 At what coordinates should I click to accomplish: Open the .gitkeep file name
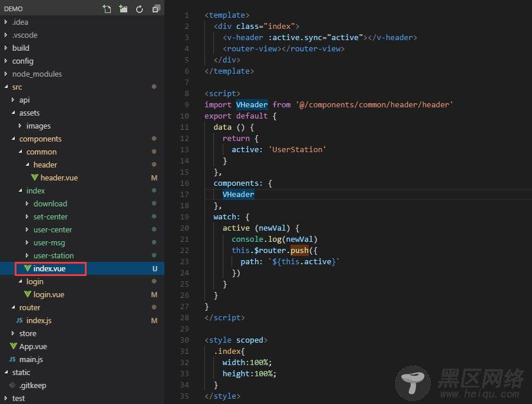click(32, 385)
